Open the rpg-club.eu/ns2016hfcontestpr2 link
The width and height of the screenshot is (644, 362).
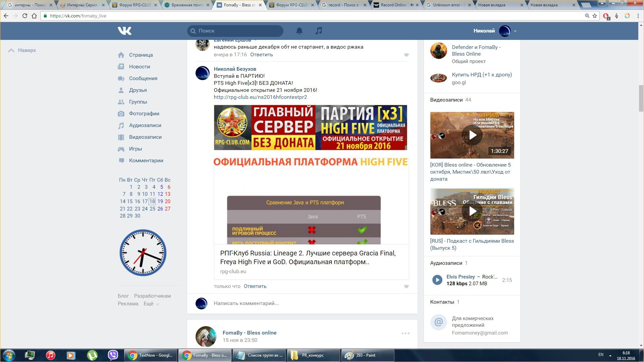coord(260,97)
